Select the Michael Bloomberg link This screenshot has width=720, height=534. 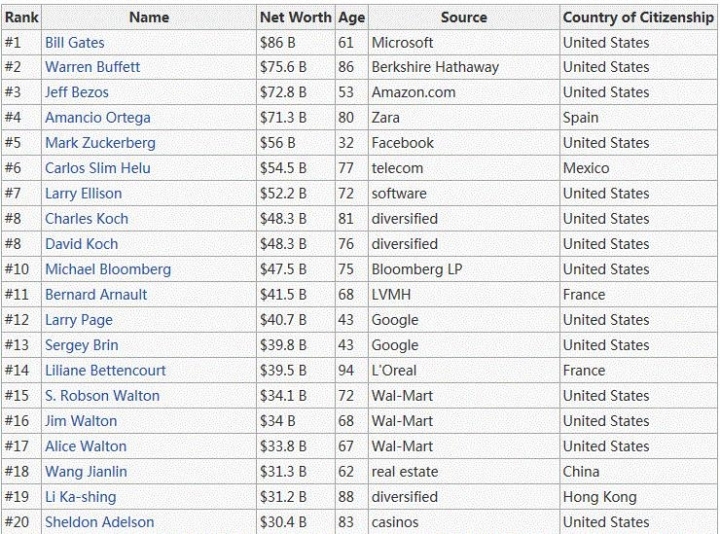pyautogui.click(x=108, y=270)
